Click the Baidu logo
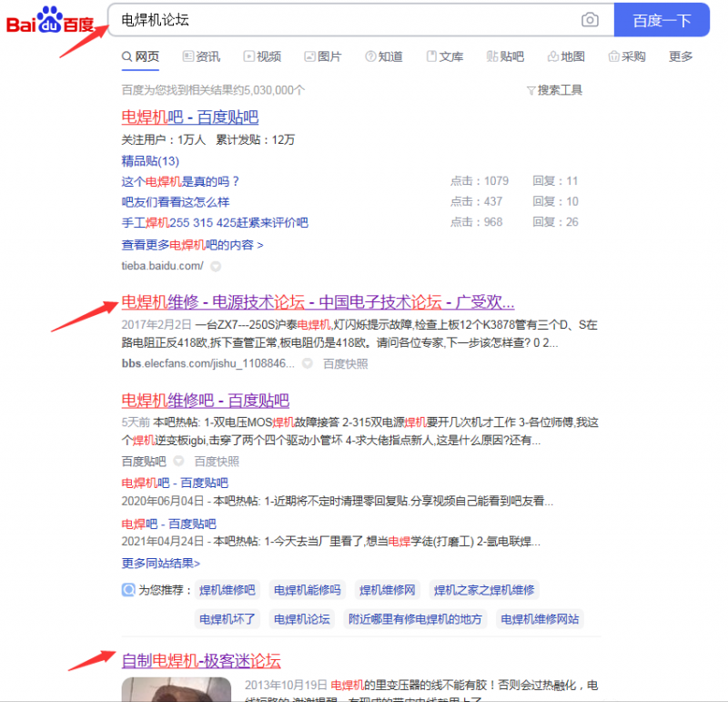 click(x=50, y=23)
